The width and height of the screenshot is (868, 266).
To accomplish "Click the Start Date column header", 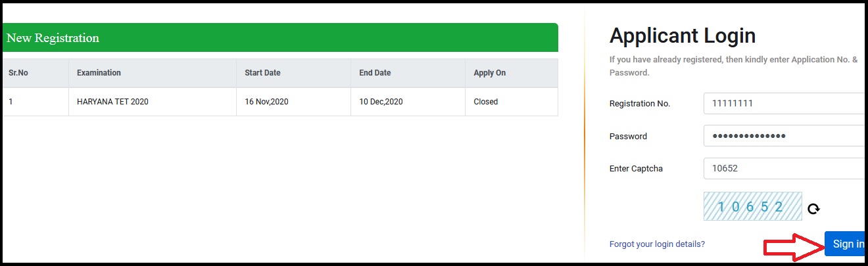I will pos(262,73).
